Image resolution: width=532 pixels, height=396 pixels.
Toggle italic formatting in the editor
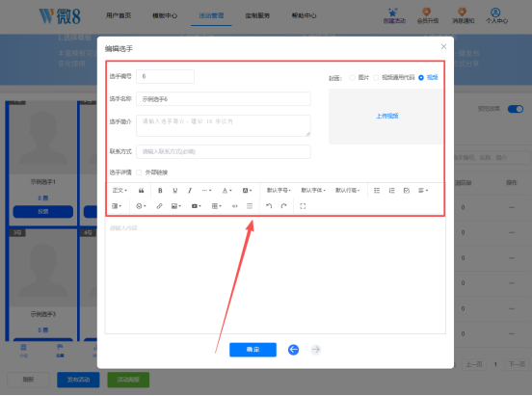190,191
